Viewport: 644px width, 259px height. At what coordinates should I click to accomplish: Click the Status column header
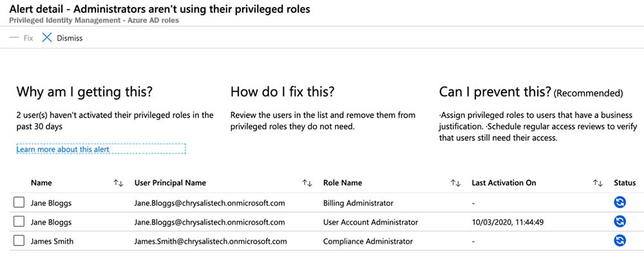click(x=625, y=183)
